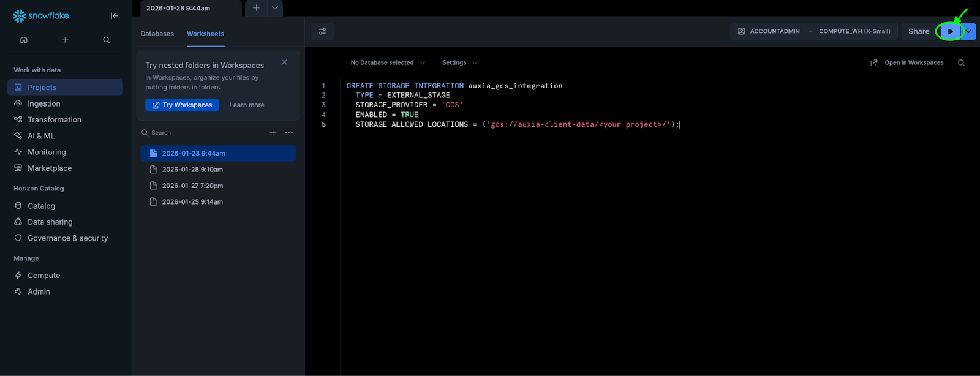The image size is (980, 376).
Task: Open the tab list chevron dropdown
Action: 275,8
